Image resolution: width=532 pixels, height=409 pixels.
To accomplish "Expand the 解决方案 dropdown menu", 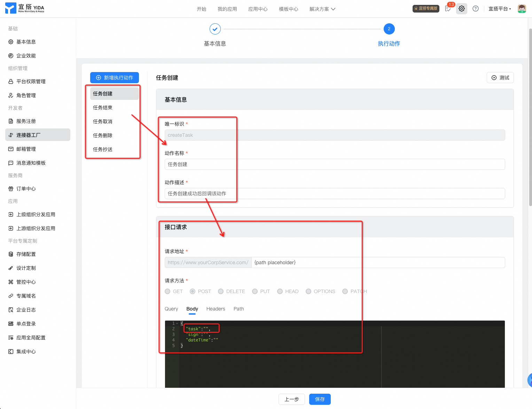I will pos(322,9).
